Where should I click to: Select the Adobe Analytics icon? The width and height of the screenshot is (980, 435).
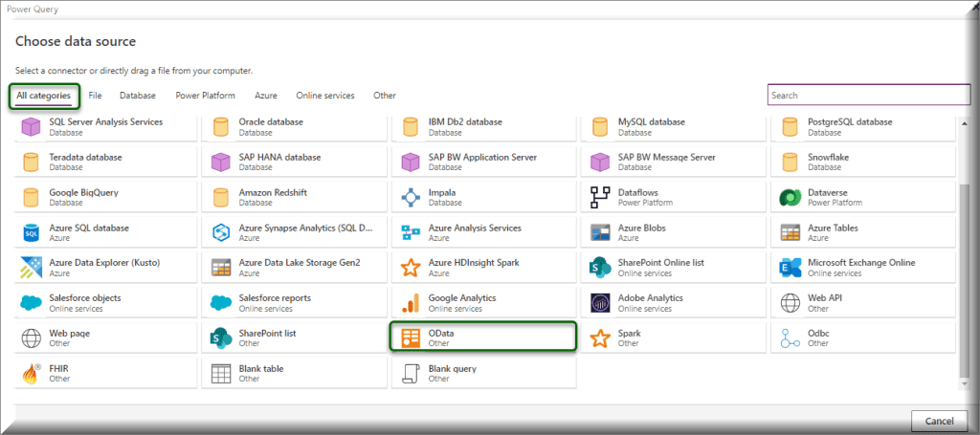tap(600, 303)
